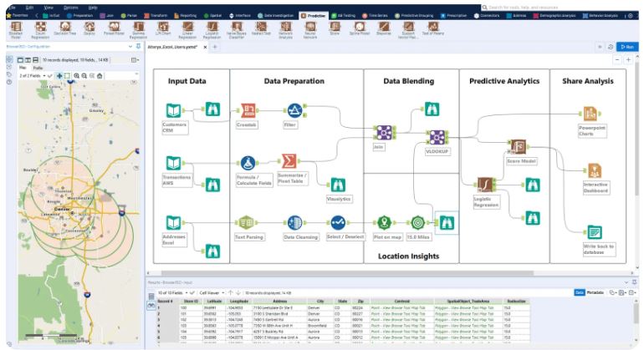The width and height of the screenshot is (644, 350).
Task: Run the workflow
Action: pos(627,47)
